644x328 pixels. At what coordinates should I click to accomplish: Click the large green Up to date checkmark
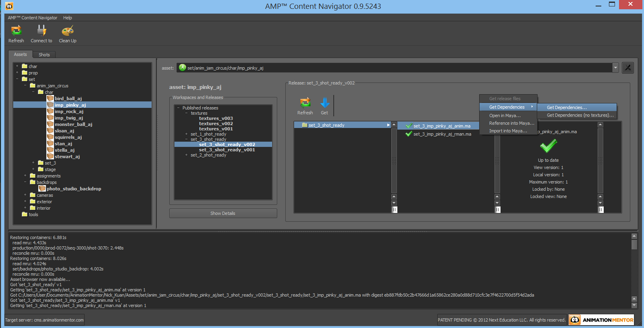(x=548, y=146)
